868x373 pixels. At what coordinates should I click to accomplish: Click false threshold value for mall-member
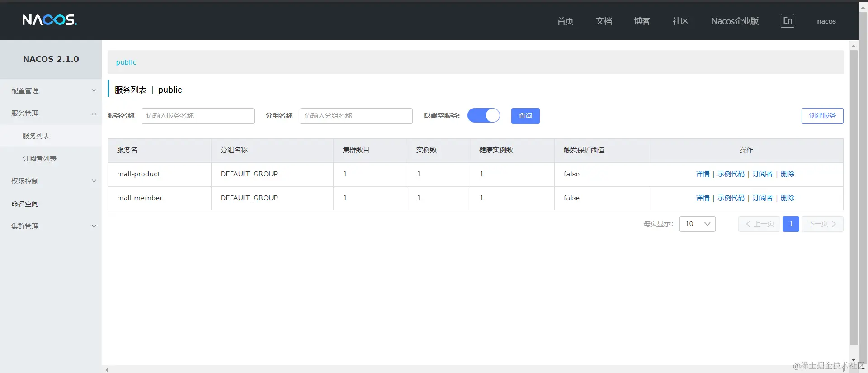click(571, 198)
